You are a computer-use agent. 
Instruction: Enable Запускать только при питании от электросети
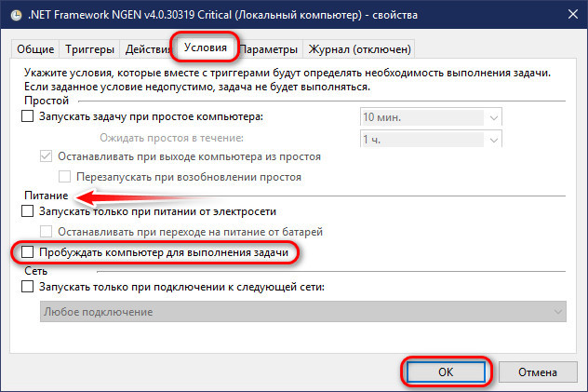(27, 211)
